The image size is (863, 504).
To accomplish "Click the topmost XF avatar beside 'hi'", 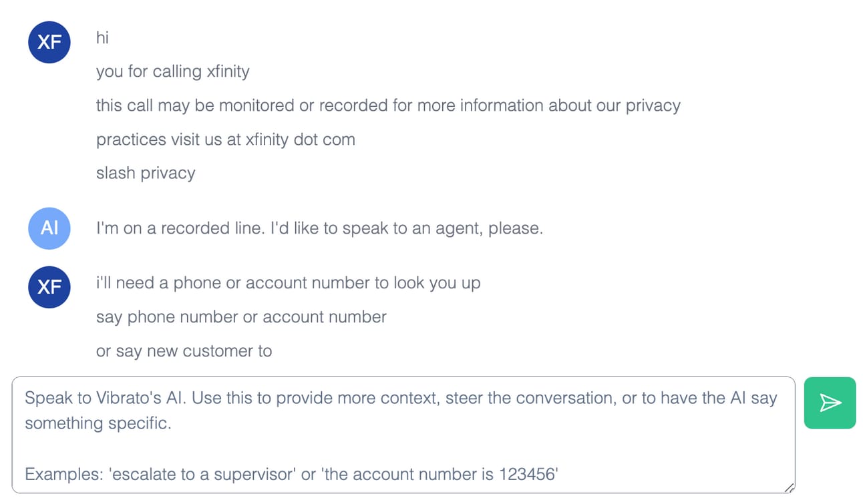I will pyautogui.click(x=49, y=42).
